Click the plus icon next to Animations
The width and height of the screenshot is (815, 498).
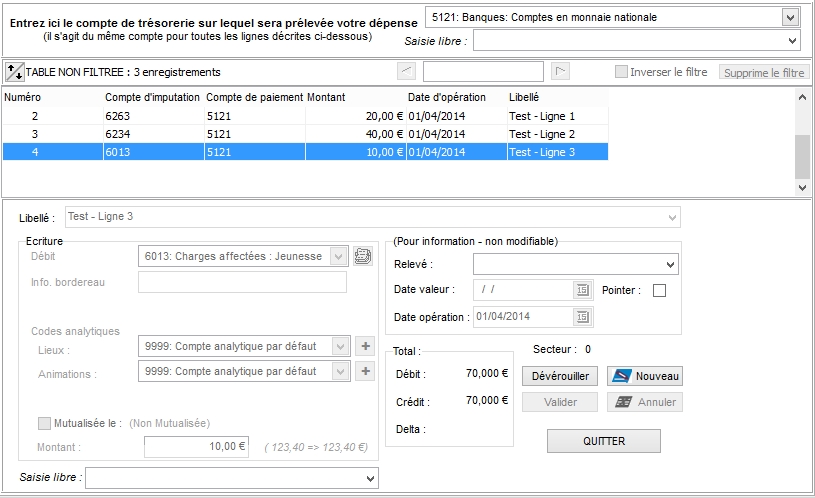point(364,372)
